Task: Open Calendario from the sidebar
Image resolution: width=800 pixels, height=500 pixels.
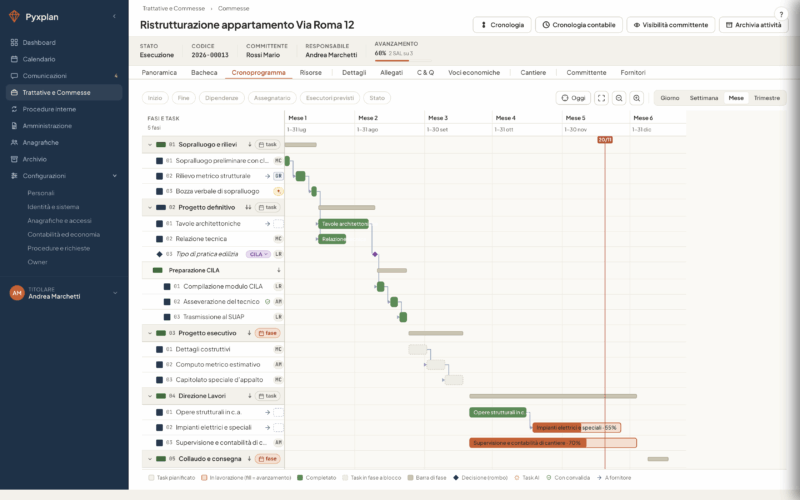Action: click(39, 59)
